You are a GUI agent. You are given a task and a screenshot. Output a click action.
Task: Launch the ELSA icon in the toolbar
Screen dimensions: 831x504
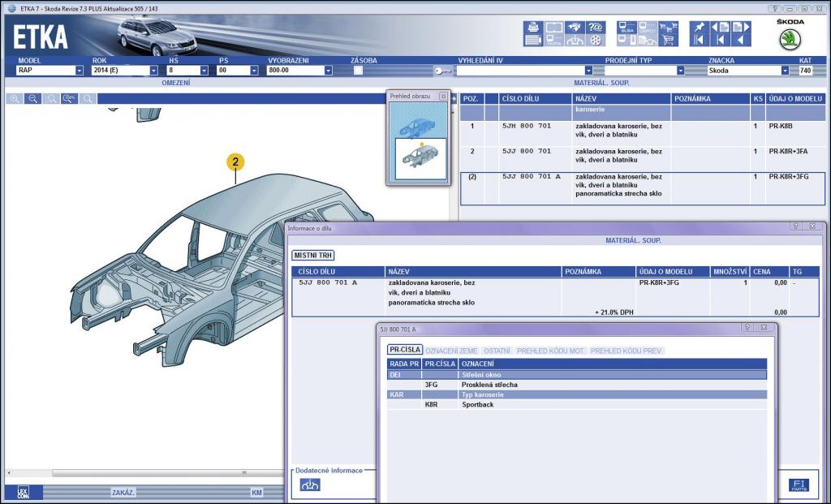(x=627, y=27)
